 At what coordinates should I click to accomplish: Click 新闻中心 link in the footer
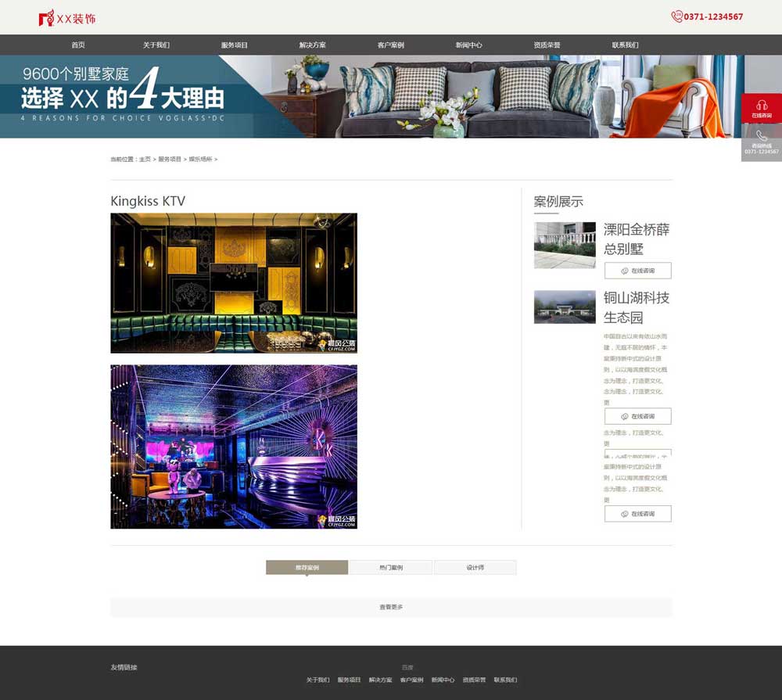(443, 680)
